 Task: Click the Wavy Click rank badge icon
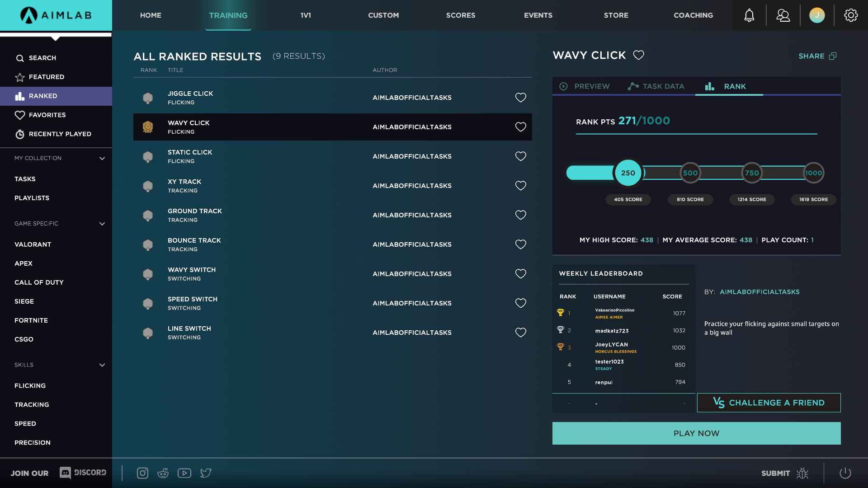tap(148, 127)
